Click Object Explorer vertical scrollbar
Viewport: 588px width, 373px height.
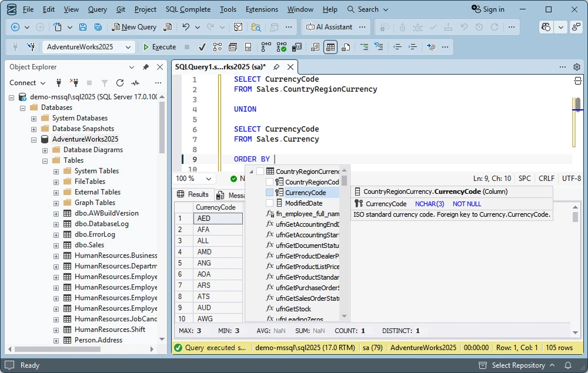[162, 127]
